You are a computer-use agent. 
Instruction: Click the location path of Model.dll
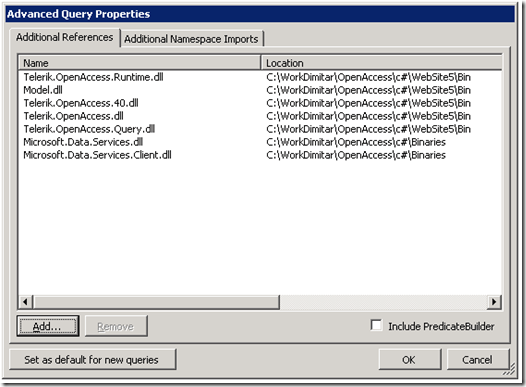coord(368,90)
